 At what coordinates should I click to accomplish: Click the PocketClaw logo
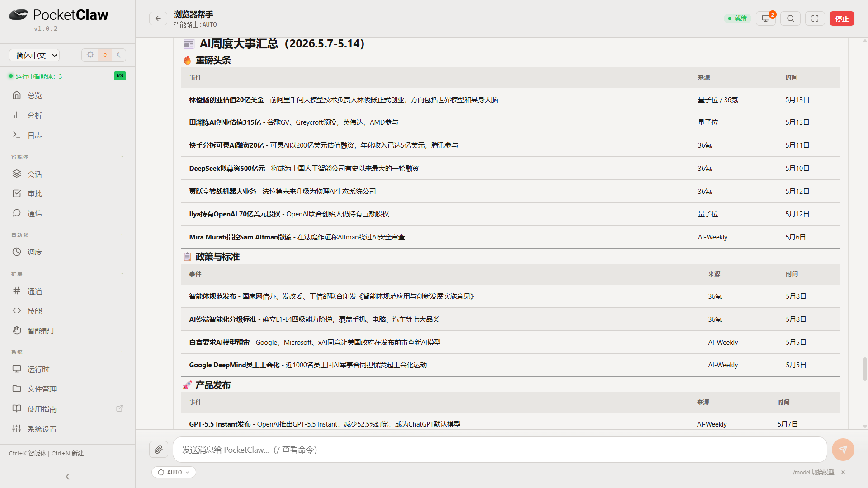pos(59,15)
